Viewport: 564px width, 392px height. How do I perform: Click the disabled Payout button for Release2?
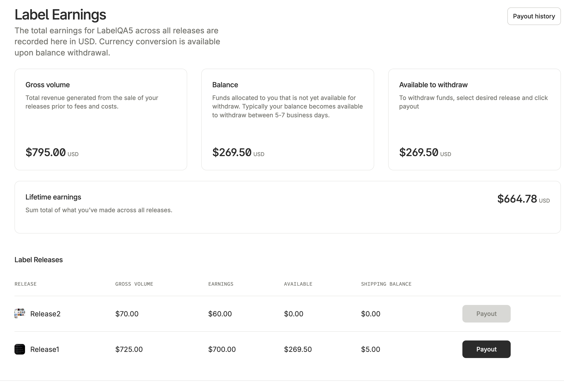click(x=486, y=314)
